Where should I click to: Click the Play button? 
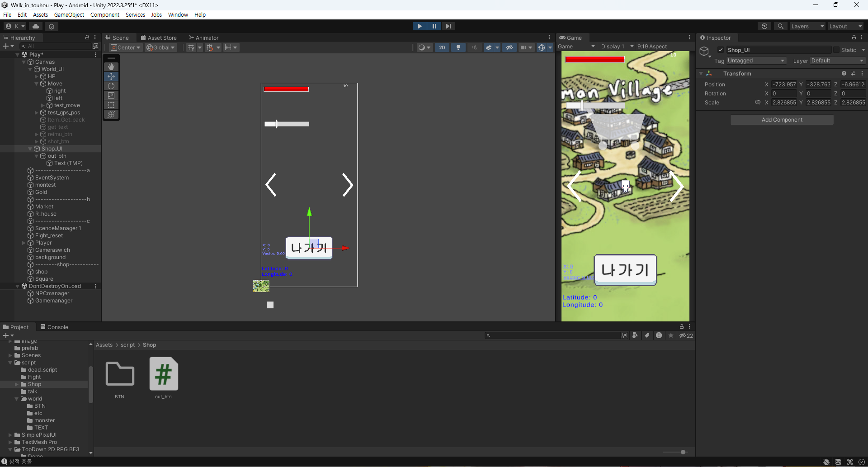(x=420, y=26)
